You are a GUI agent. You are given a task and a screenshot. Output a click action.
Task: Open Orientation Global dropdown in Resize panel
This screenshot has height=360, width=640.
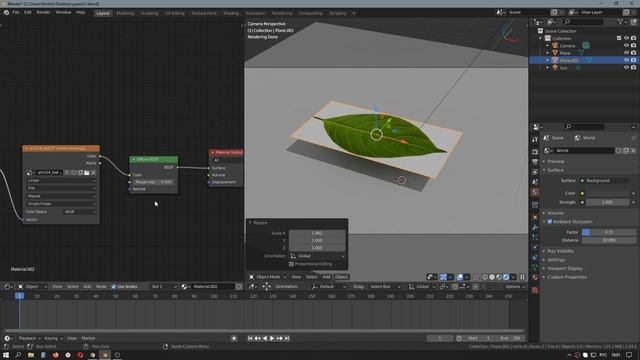click(317, 256)
